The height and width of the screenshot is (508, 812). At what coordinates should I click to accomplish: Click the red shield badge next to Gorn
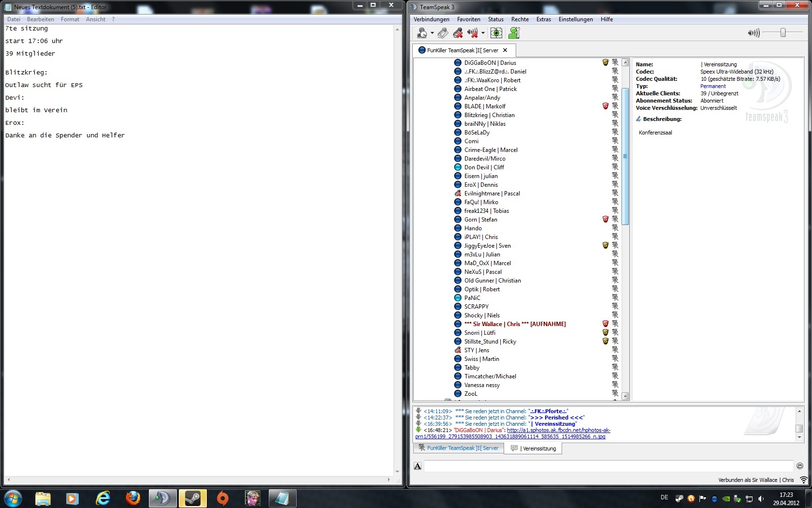pos(605,219)
